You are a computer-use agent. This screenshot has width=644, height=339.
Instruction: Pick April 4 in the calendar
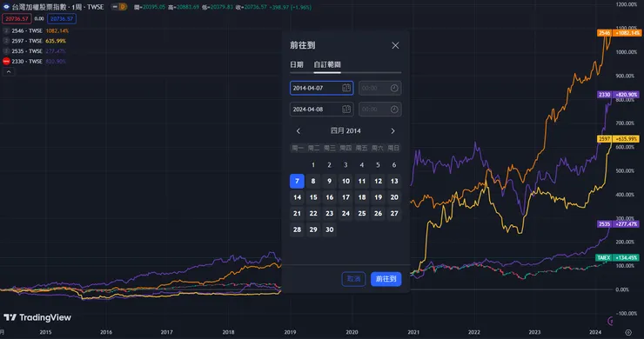(x=362, y=165)
